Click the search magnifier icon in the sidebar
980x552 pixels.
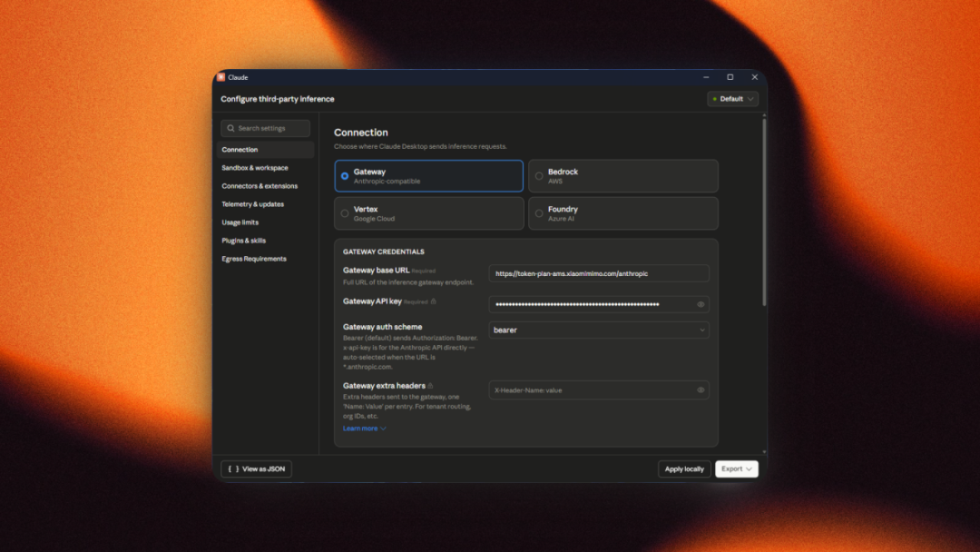[x=230, y=128]
